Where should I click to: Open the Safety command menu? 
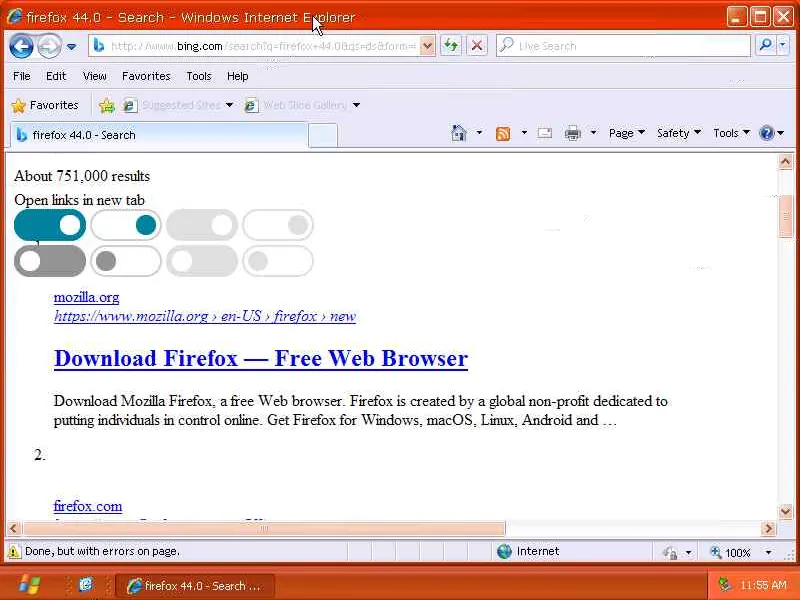click(679, 133)
